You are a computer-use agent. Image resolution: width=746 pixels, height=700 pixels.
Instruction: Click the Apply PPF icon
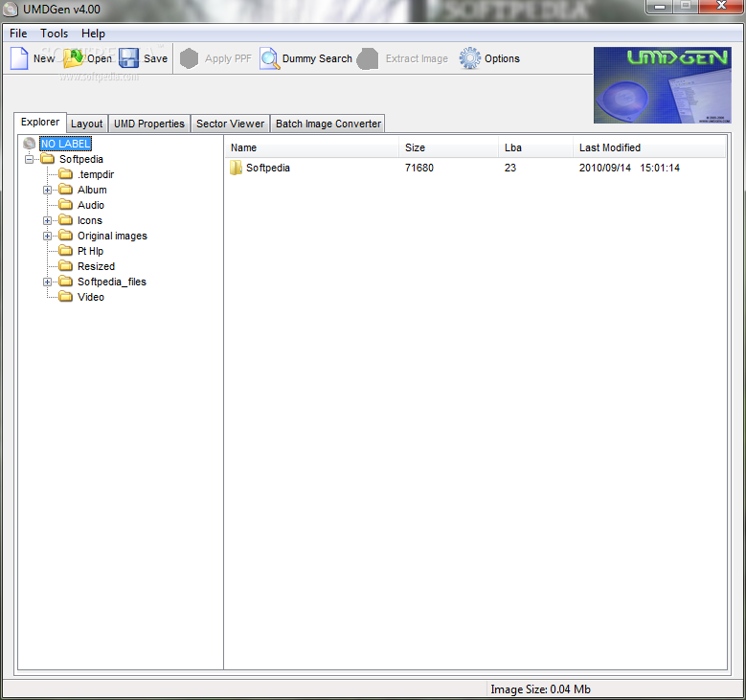coord(189,58)
